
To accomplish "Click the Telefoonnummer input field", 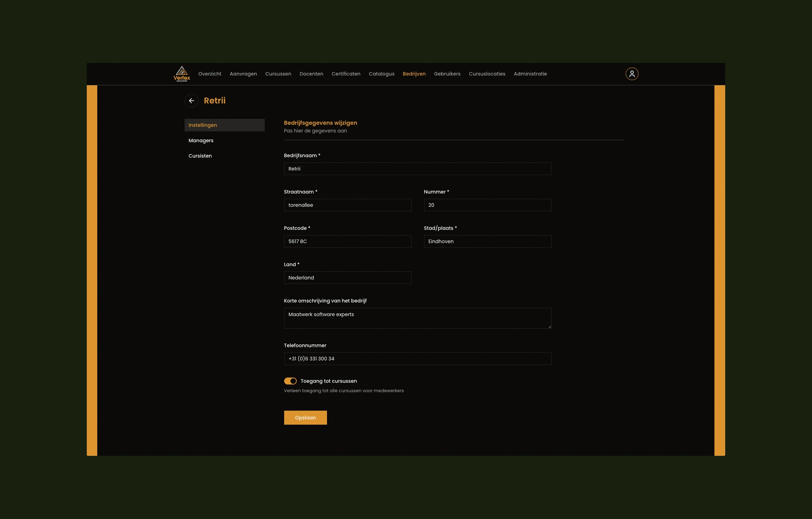I will point(417,359).
